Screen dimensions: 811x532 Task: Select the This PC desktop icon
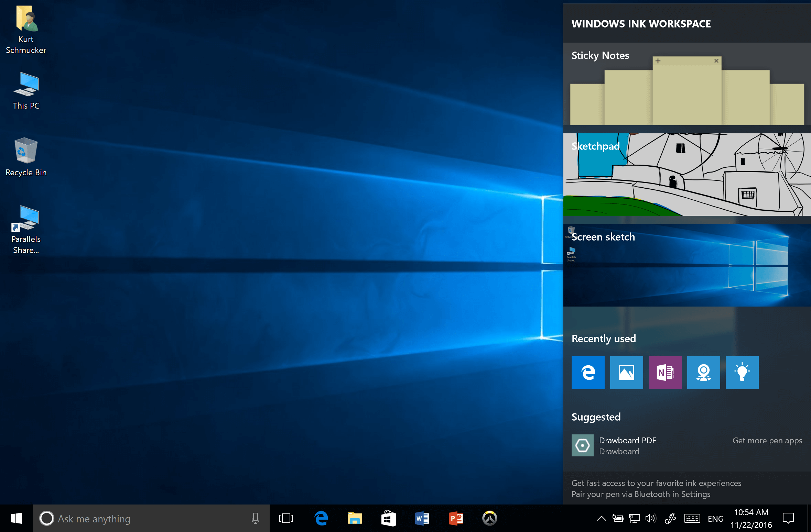coord(26,91)
